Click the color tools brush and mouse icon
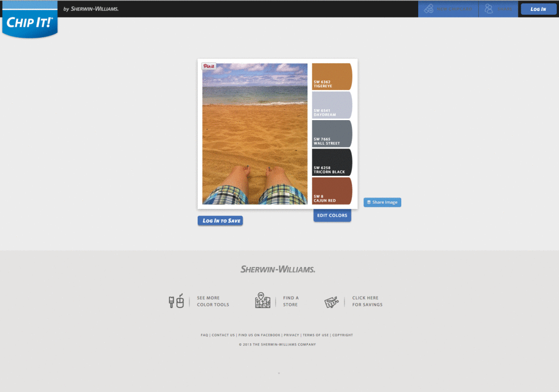 tap(176, 301)
